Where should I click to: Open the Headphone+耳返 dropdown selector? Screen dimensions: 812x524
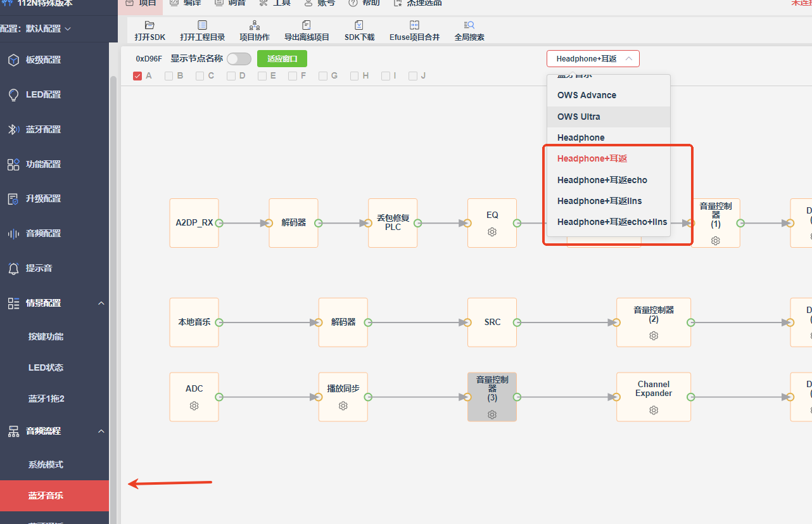593,59
